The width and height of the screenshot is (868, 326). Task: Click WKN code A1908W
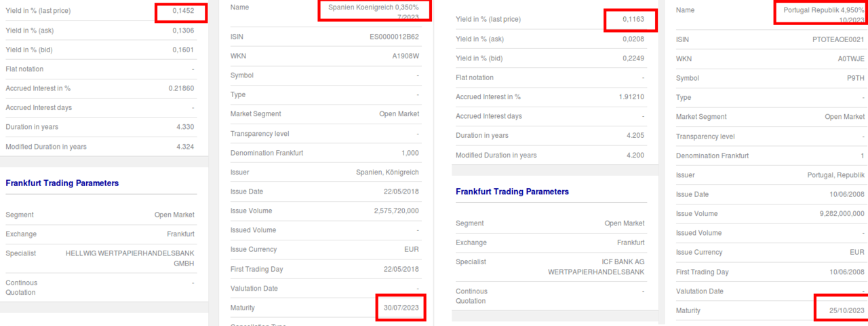click(406, 56)
